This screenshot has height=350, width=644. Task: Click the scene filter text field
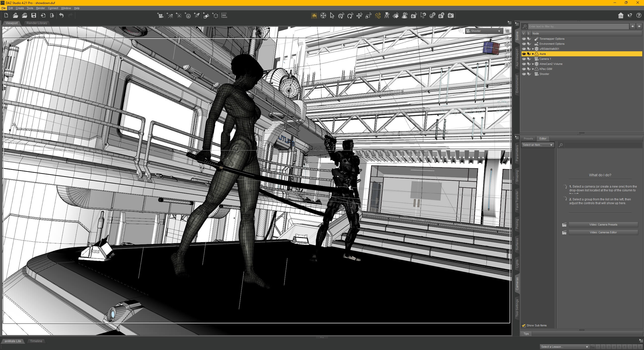(x=578, y=26)
